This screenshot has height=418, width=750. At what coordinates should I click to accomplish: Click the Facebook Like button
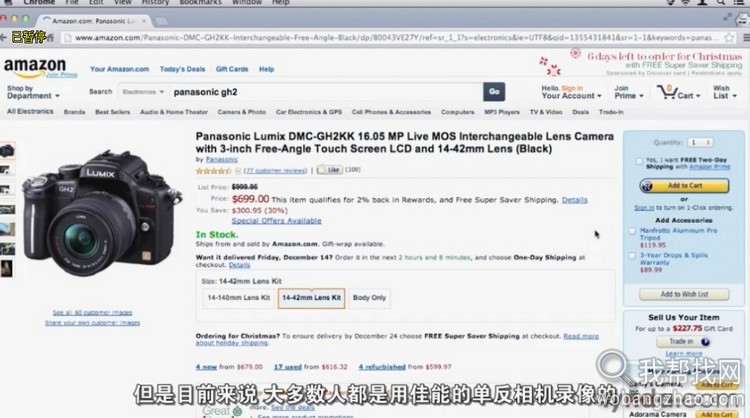pyautogui.click(x=330, y=170)
